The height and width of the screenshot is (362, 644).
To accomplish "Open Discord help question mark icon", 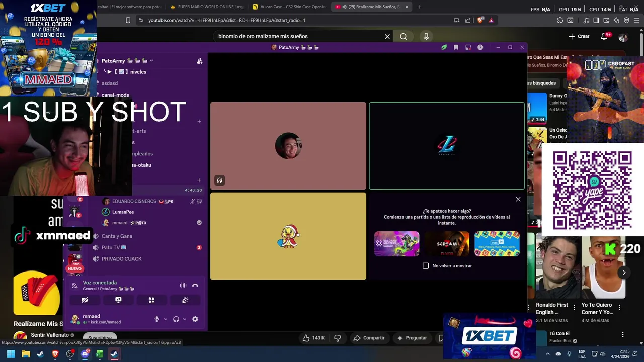I will tap(480, 47).
